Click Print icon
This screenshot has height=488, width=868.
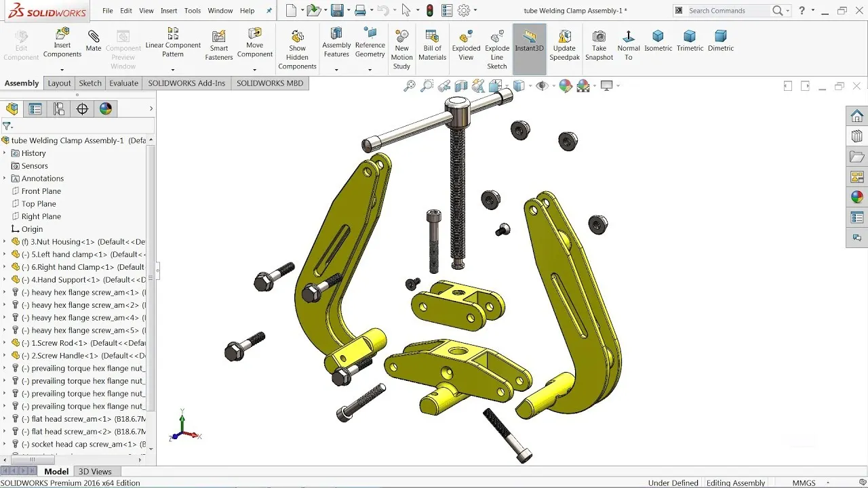click(360, 10)
